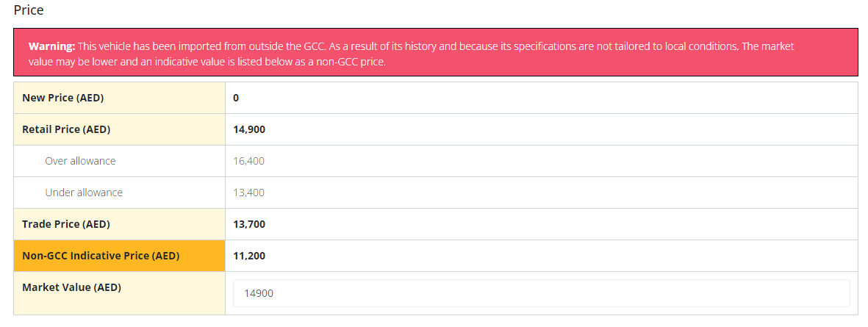
Task: Click the Price section heading
Action: point(28,10)
